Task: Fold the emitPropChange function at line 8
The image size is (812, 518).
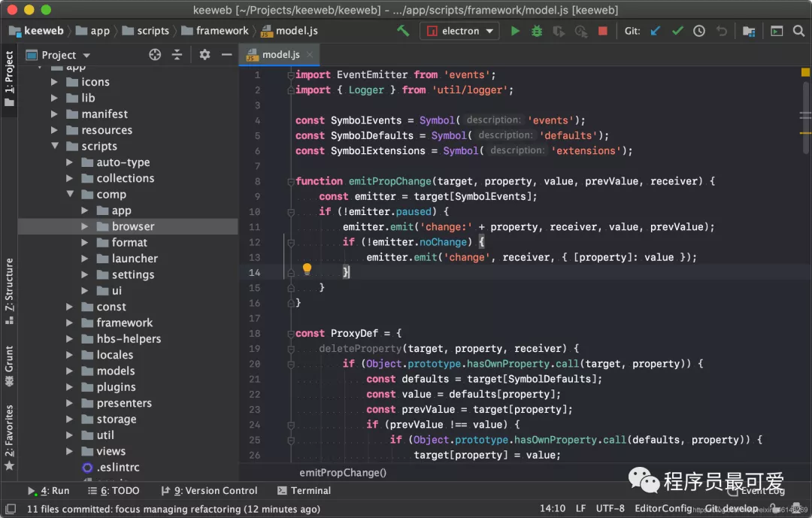Action: (x=291, y=181)
